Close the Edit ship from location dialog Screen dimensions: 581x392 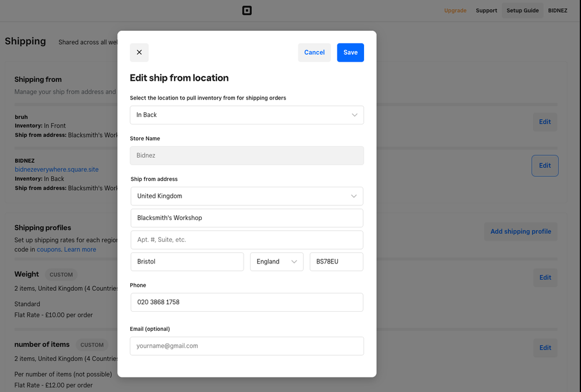(x=139, y=52)
